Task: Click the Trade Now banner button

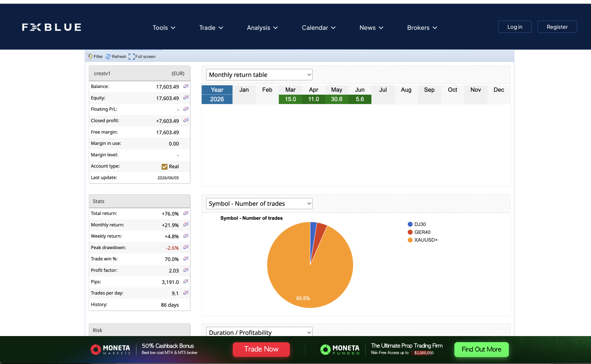Action: [x=261, y=349]
